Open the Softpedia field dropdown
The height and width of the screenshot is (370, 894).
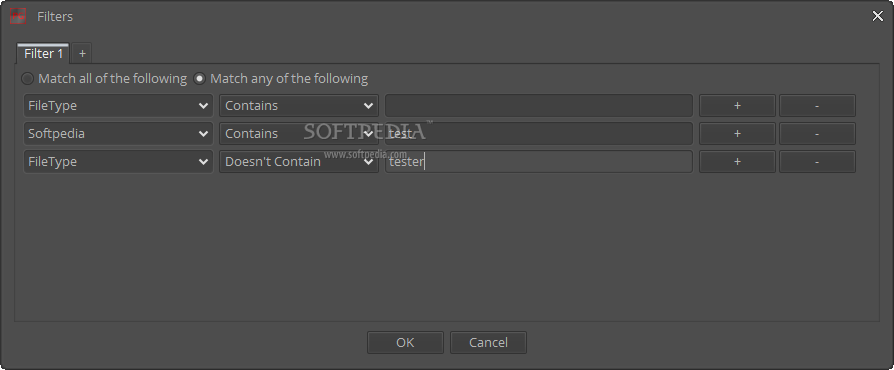[x=118, y=133]
